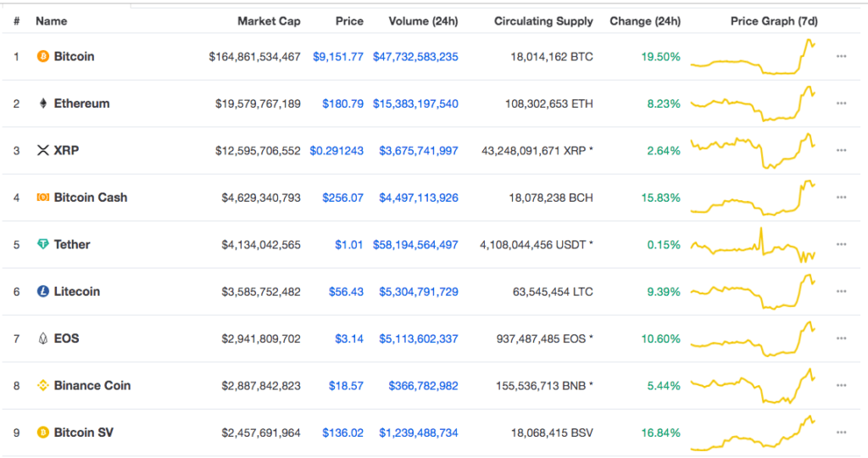
Task: Click Bitcoin volume $47,732,583,235
Action: pyautogui.click(x=415, y=57)
